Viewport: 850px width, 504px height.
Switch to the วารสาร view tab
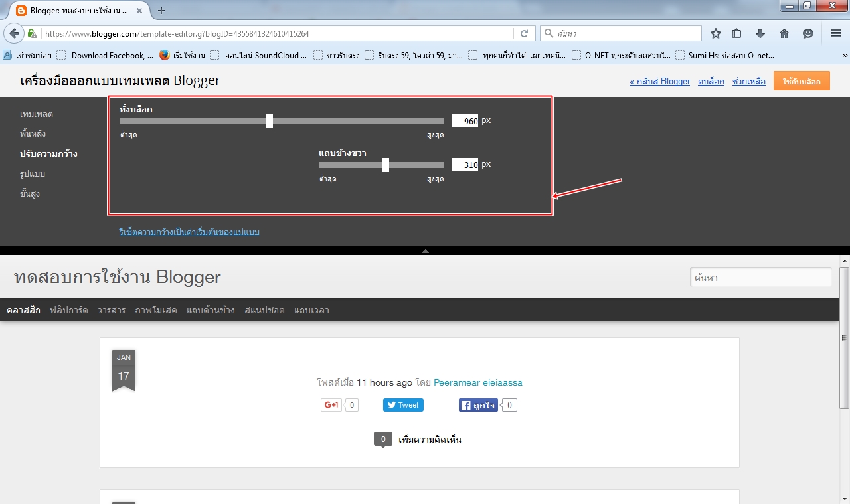tap(112, 310)
